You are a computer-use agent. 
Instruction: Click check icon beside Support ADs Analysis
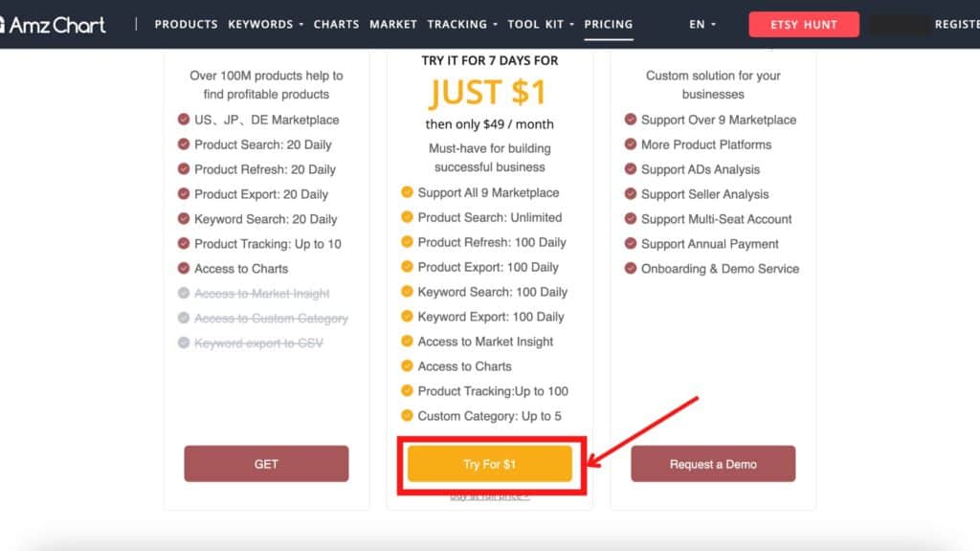(x=631, y=169)
